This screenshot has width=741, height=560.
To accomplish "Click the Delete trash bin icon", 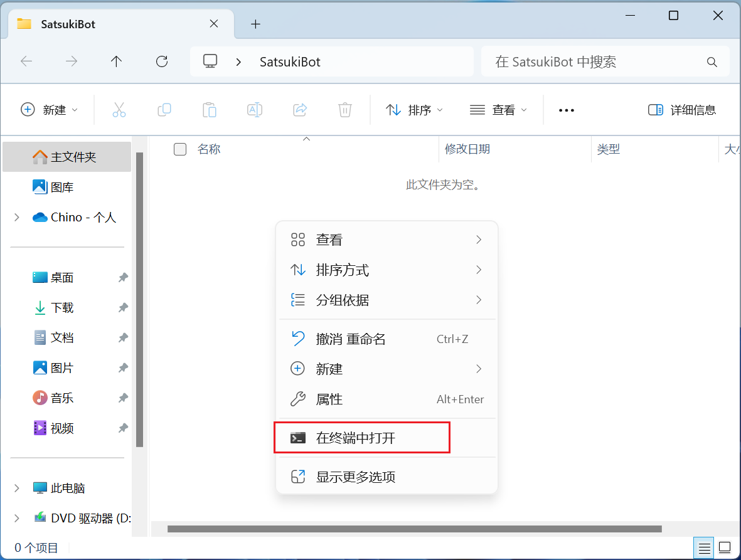I will [345, 110].
